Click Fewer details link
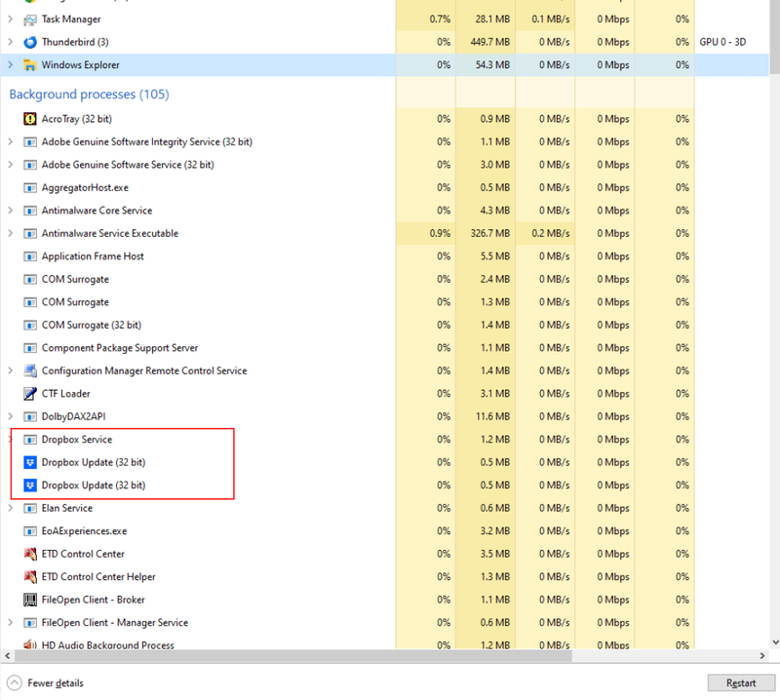The height and width of the screenshot is (700, 780). [56, 683]
